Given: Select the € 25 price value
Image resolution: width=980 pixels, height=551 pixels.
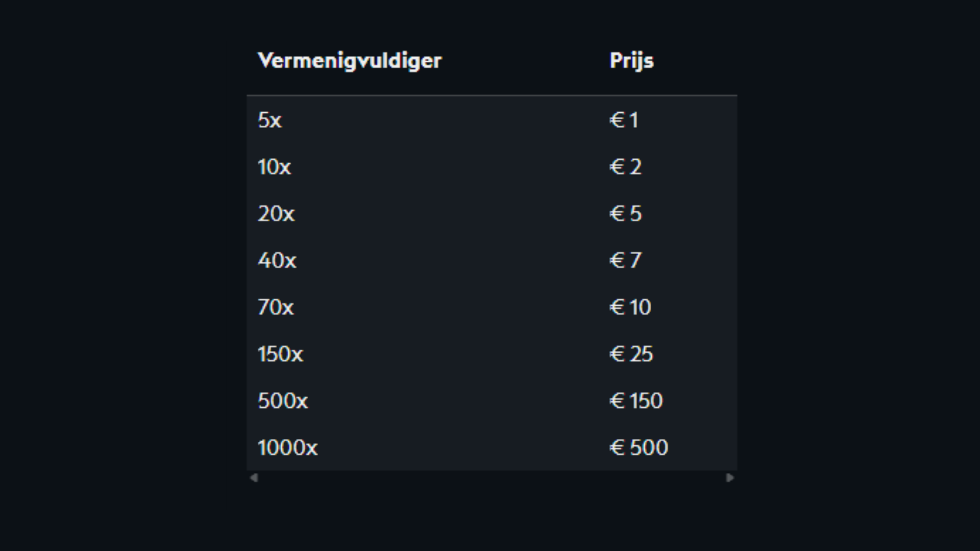Looking at the screenshot, I should pyautogui.click(x=632, y=354).
